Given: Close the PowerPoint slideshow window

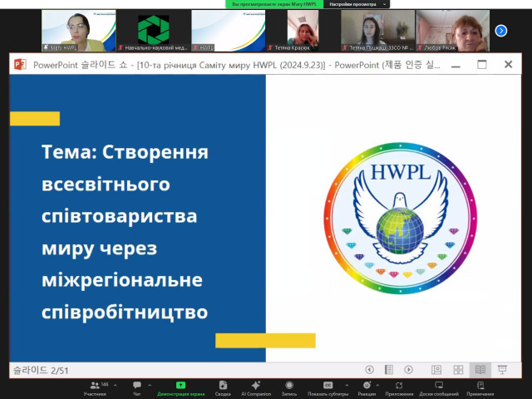Looking at the screenshot, I should click(508, 65).
